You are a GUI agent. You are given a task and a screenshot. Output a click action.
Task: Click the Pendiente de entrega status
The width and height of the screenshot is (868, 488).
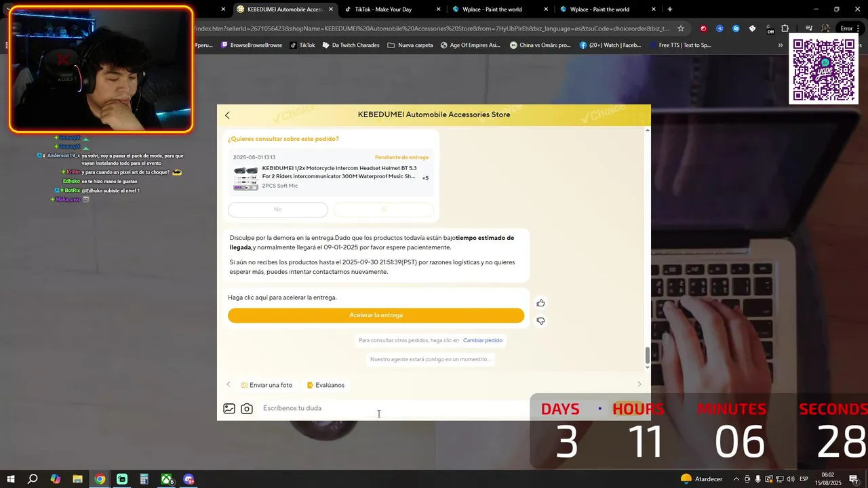pyautogui.click(x=401, y=157)
